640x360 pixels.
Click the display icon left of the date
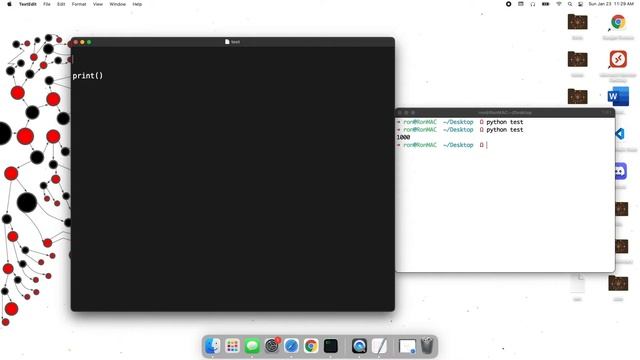pos(580,4)
